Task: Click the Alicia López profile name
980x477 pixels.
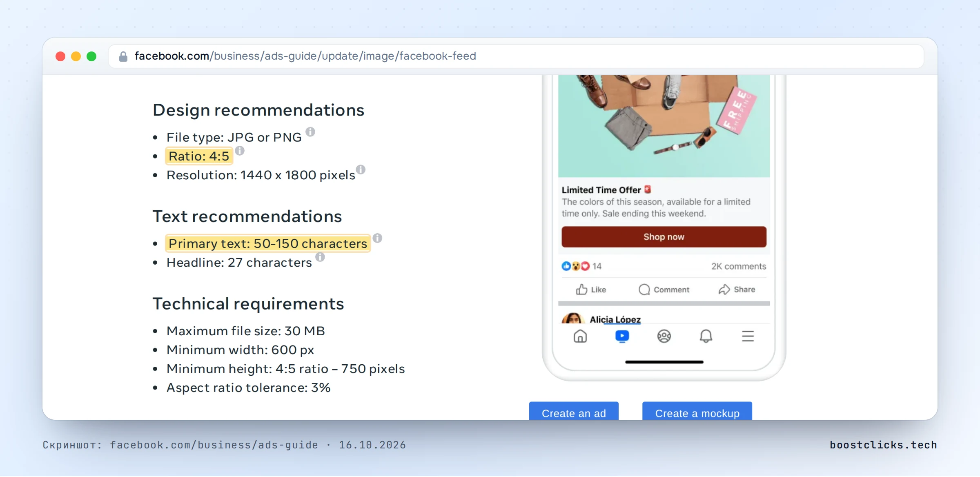Action: 615,319
